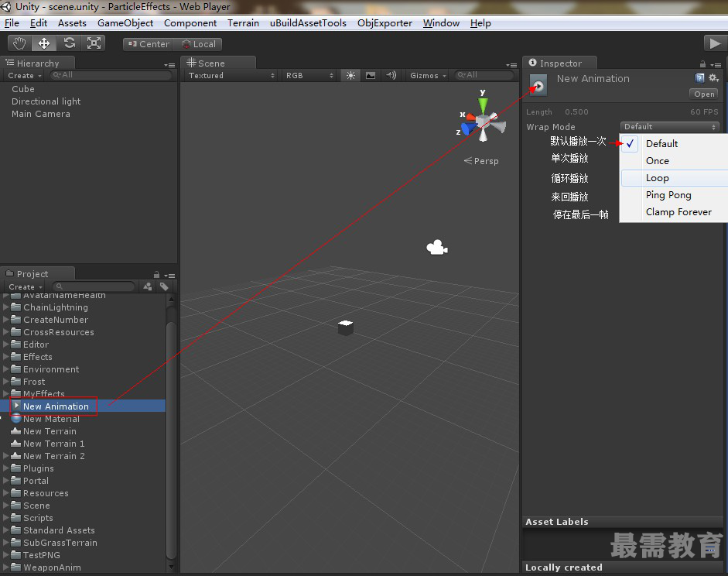
Task: Select Cube in Hierarchy
Action: (22, 89)
